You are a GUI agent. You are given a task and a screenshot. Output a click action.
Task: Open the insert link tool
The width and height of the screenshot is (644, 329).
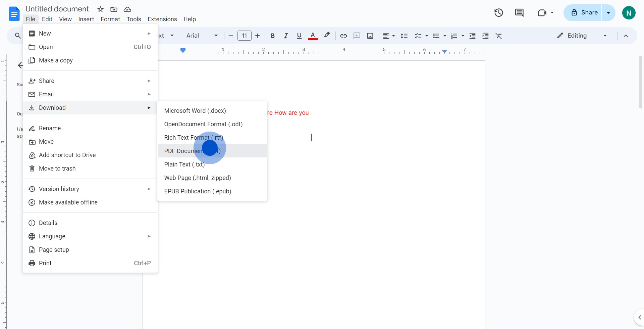coord(343,36)
